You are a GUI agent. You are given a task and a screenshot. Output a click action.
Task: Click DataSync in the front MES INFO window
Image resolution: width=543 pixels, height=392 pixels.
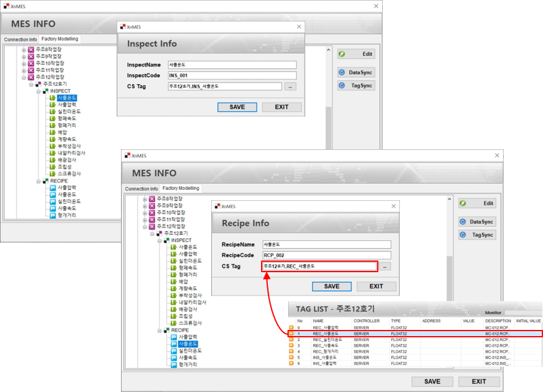point(477,222)
